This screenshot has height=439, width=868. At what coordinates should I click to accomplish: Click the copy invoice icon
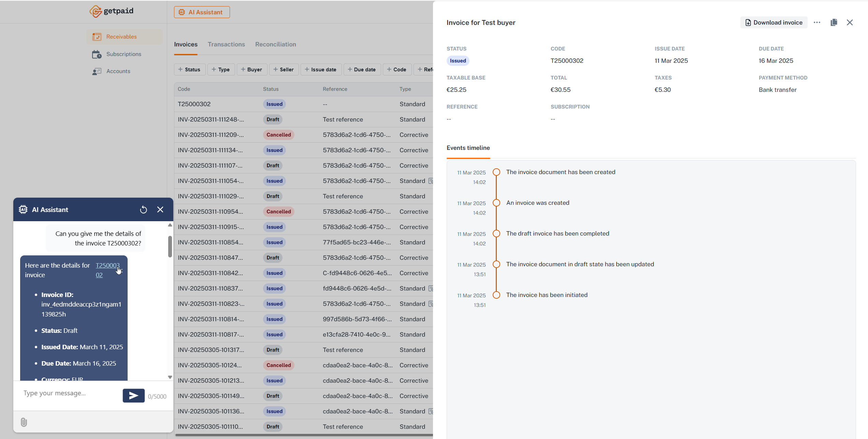click(834, 23)
